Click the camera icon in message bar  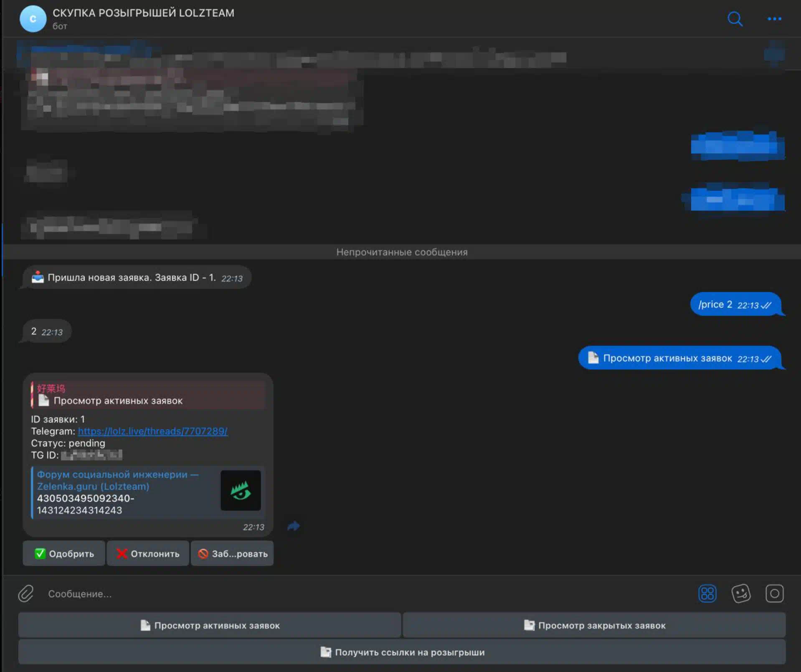pos(774,593)
